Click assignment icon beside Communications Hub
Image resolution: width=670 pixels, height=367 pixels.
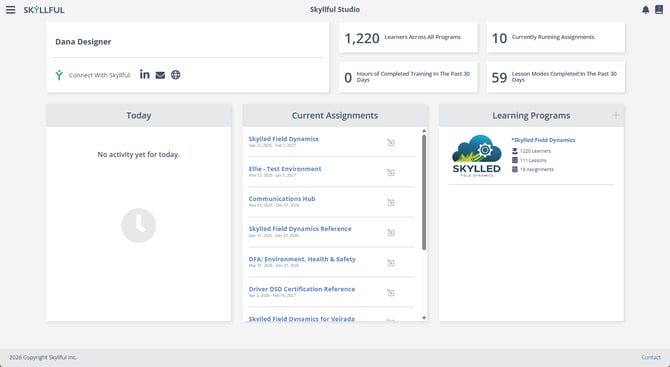click(391, 203)
